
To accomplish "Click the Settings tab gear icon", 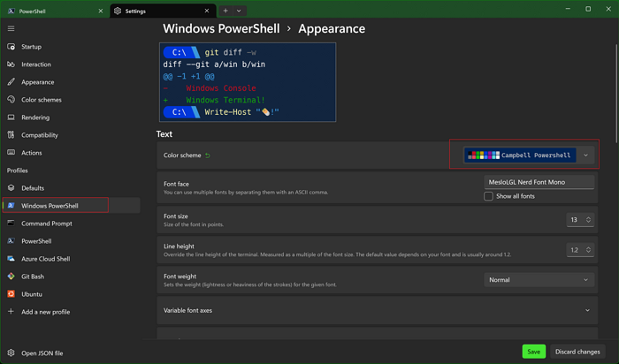I will (x=118, y=11).
